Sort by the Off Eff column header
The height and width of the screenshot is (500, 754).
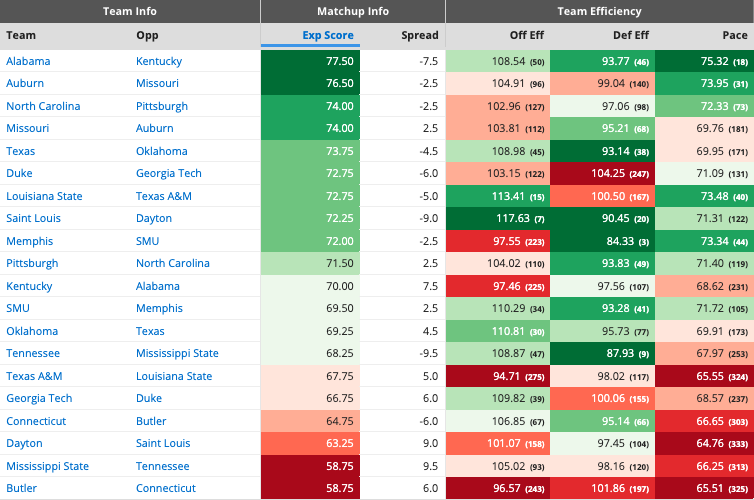(x=527, y=35)
